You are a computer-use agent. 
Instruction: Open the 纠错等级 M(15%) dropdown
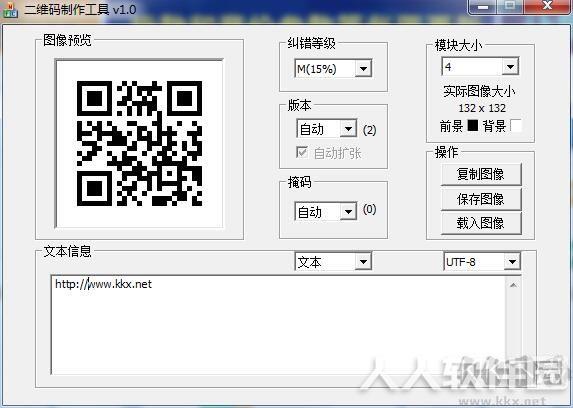click(333, 68)
